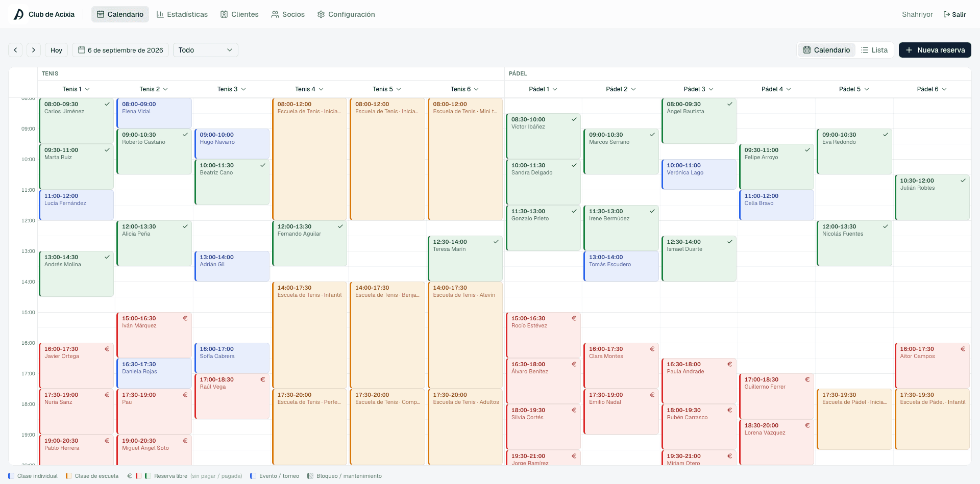Open the Todo filter dropdown
The width and height of the screenshot is (980, 484).
click(x=205, y=50)
